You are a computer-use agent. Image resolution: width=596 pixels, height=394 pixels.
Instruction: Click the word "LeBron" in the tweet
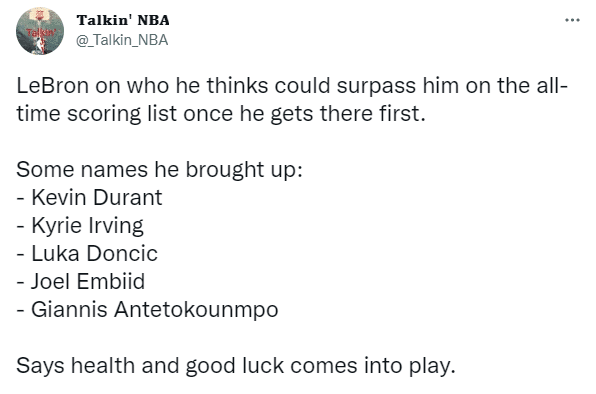click(52, 85)
